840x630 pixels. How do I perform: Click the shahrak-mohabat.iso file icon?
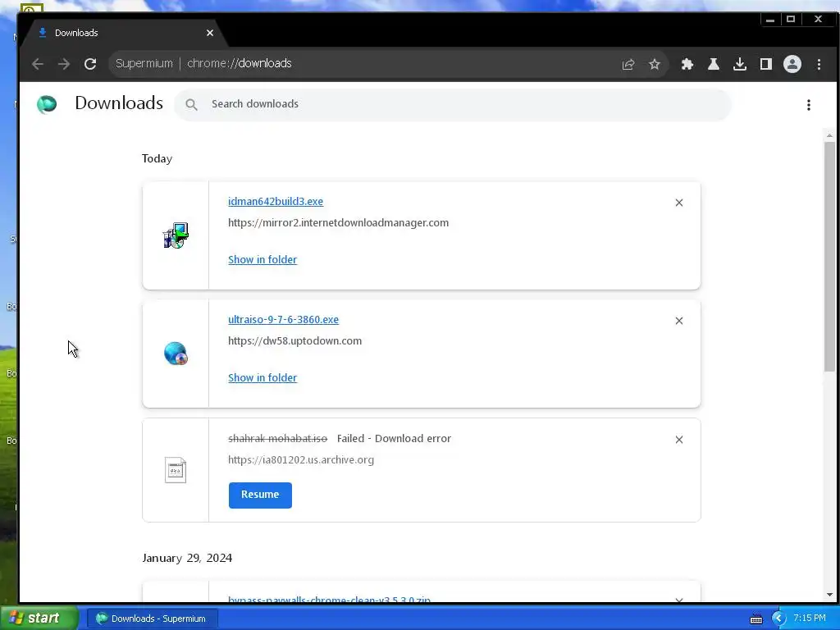click(x=176, y=470)
